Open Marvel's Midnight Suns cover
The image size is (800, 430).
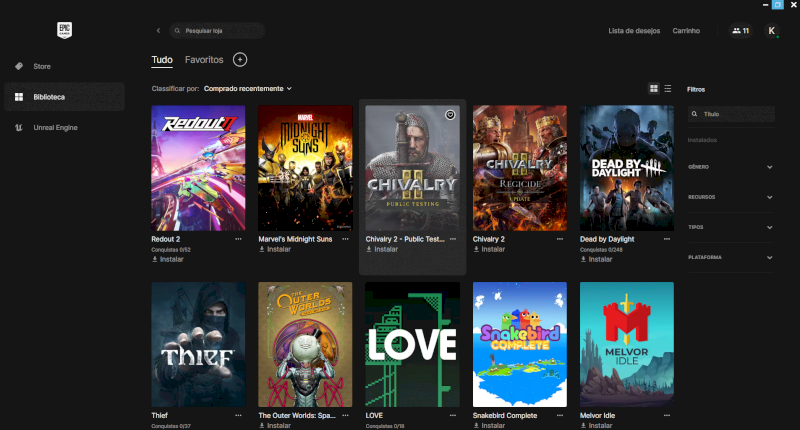(305, 168)
